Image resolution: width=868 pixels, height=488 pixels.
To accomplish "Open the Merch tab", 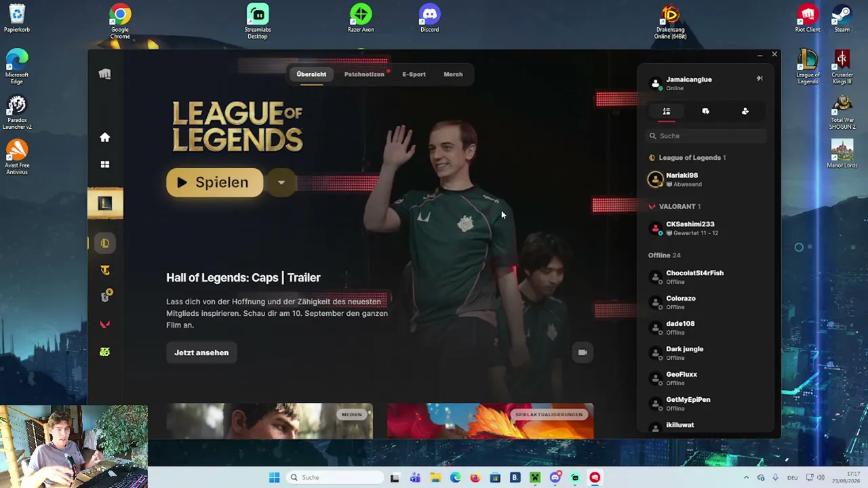I will (453, 74).
